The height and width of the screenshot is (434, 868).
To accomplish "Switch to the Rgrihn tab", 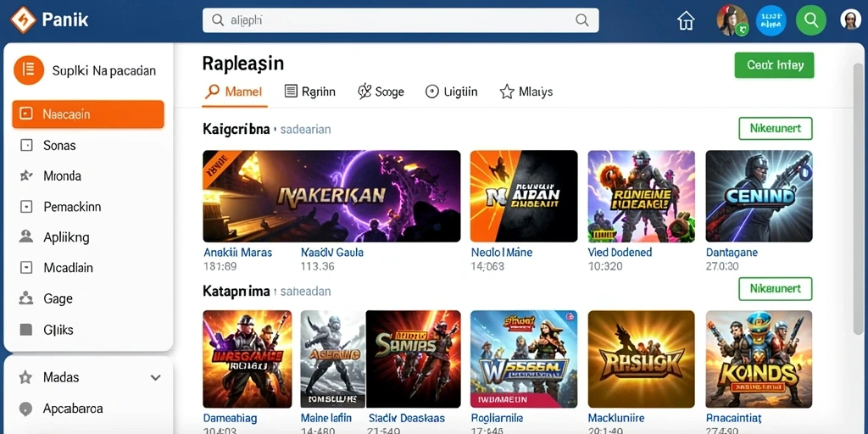I will pyautogui.click(x=309, y=92).
